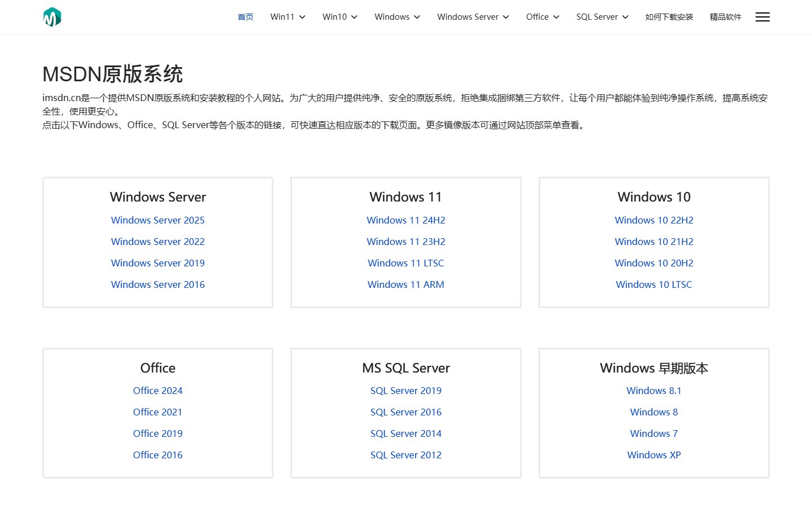Choose Windows Server 2019
The image size is (812, 508).
pos(158,263)
